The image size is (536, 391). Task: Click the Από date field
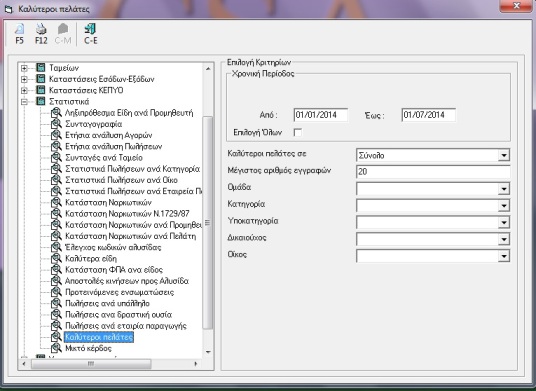[321, 115]
